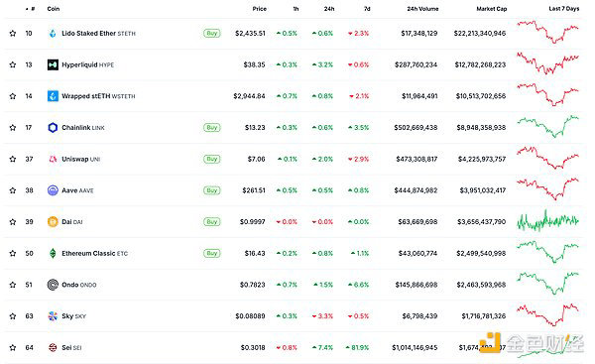Sort by the Price column header
595x364 pixels.
[x=260, y=9]
